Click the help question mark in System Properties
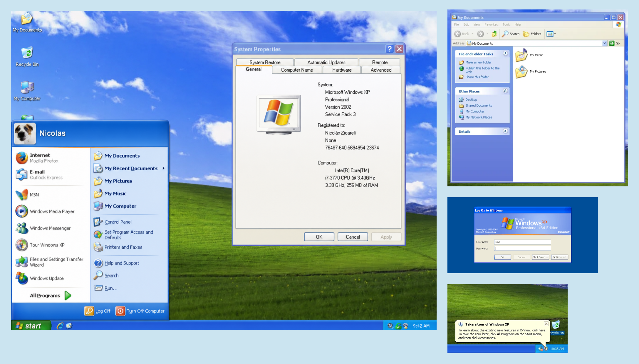639x364 pixels. coord(390,49)
